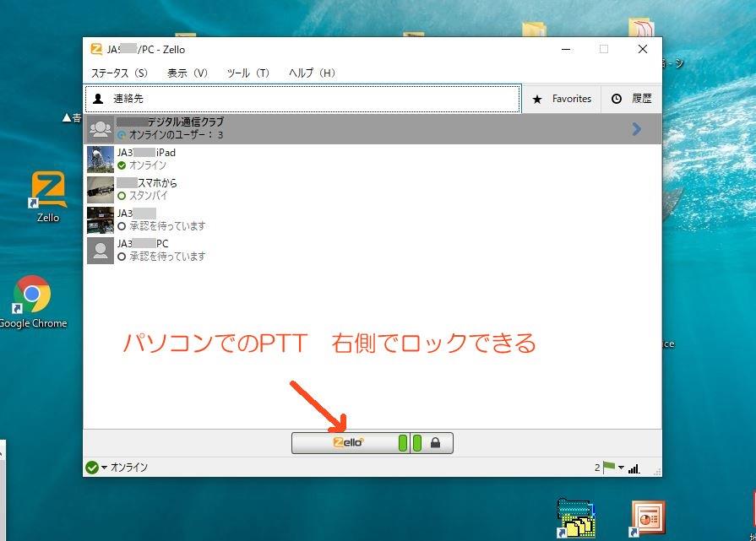Viewport: 756px width, 541px height.
Task: Select the スタンバイ status text
Action: 148,196
